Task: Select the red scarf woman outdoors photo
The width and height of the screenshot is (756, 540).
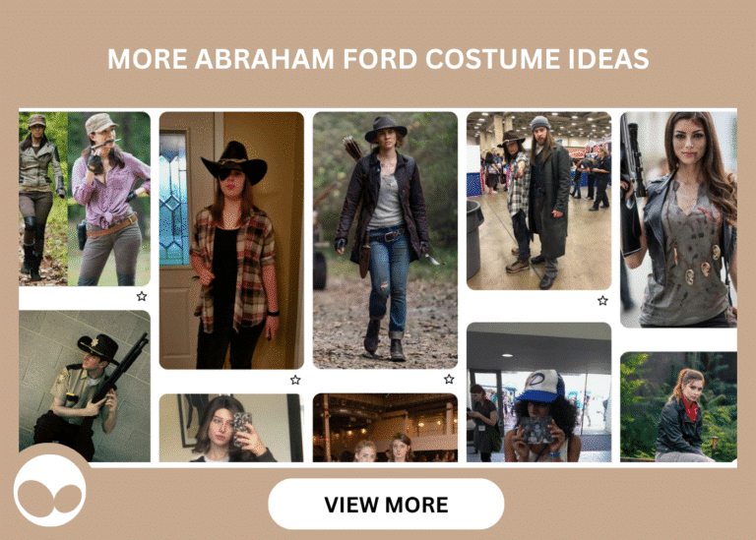Action: (x=678, y=407)
